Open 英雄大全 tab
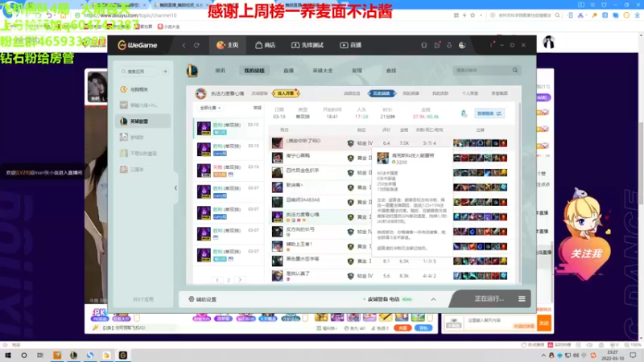Image resolution: width=644 pixels, height=362 pixels. coord(323,71)
